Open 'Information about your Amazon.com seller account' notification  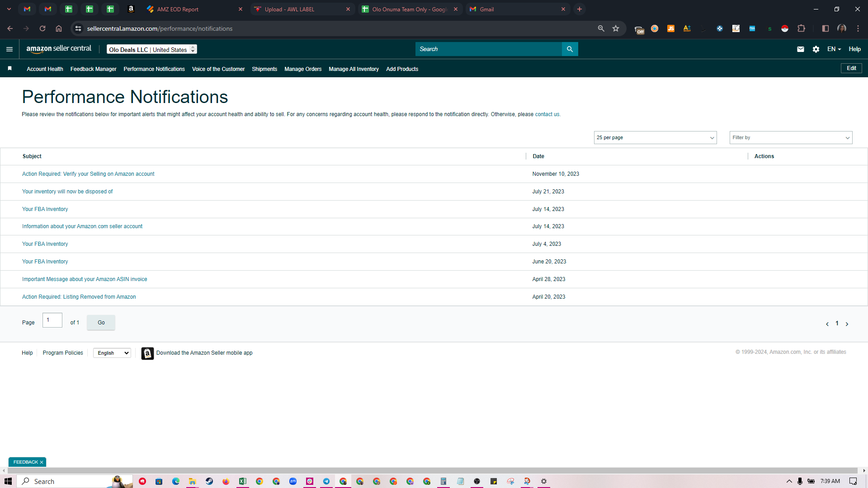[82, 226]
